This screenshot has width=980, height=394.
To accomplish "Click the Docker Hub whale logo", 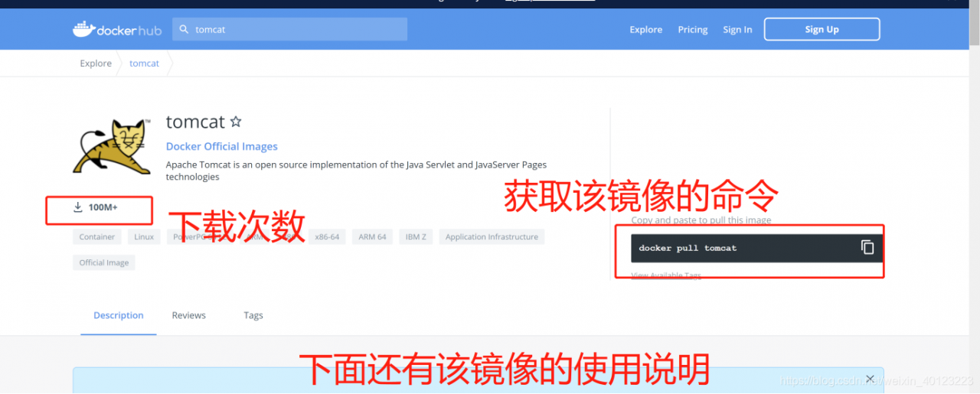I will (116, 29).
